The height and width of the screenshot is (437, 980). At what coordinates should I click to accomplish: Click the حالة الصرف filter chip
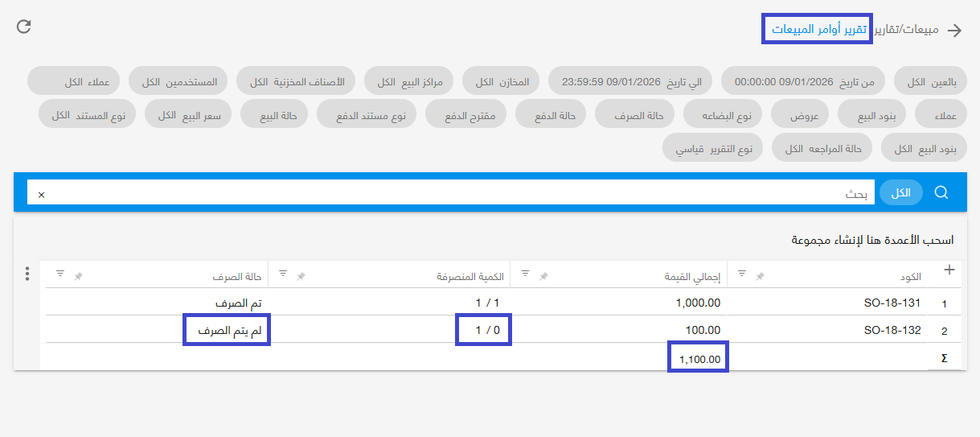point(635,115)
